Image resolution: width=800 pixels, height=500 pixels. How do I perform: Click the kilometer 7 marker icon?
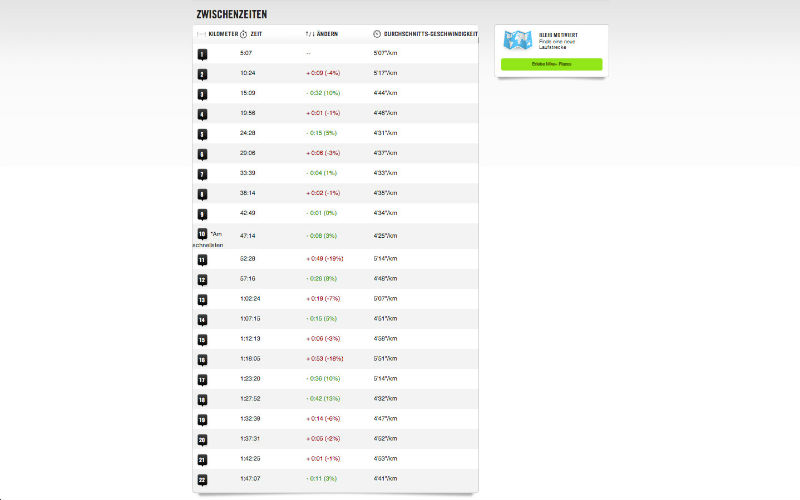pyautogui.click(x=202, y=174)
